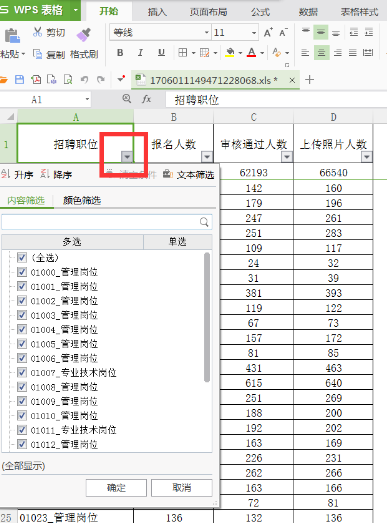Open the font size 11 dropdown
The image size is (387, 523).
pyautogui.click(x=254, y=33)
